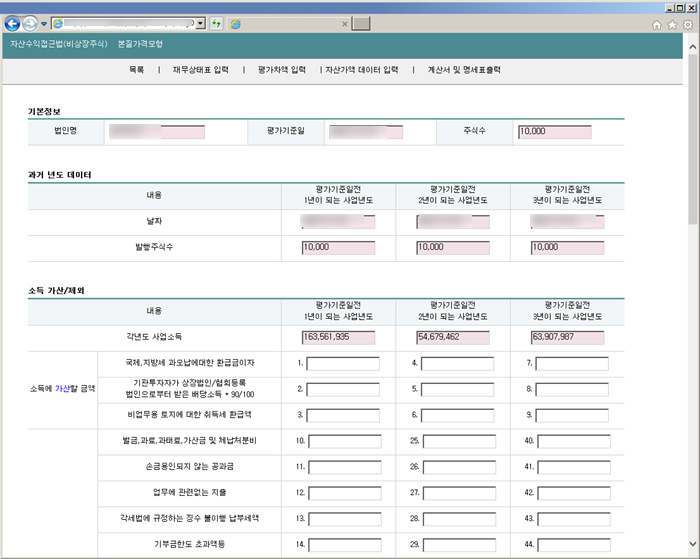Viewport: 700px width, 559px height.
Task: Go to 재무상태표 입력 page
Action: pyautogui.click(x=200, y=70)
